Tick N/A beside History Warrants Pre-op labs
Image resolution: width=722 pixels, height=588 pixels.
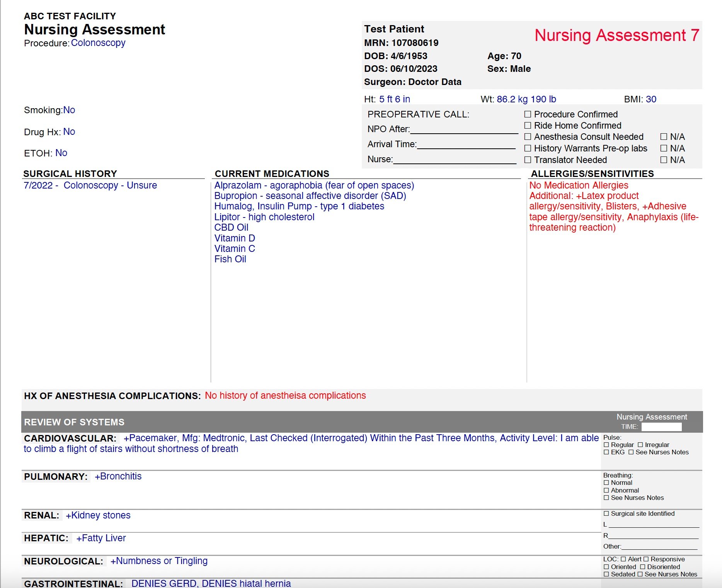[x=664, y=148]
